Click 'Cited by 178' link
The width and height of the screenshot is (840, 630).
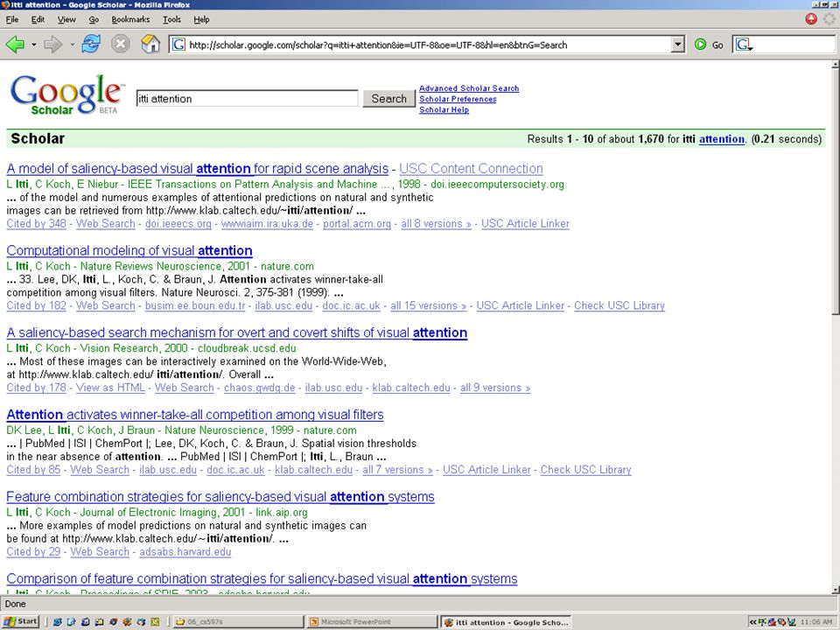37,388
